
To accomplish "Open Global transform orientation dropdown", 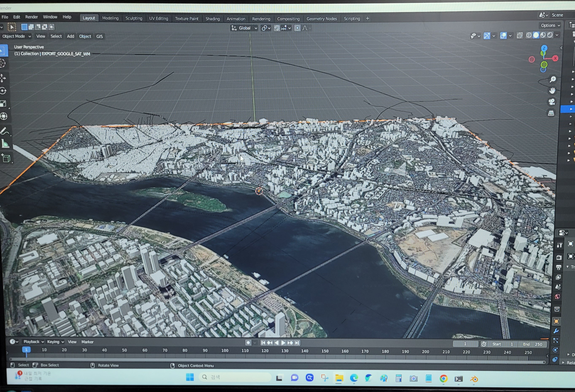I will (x=244, y=28).
